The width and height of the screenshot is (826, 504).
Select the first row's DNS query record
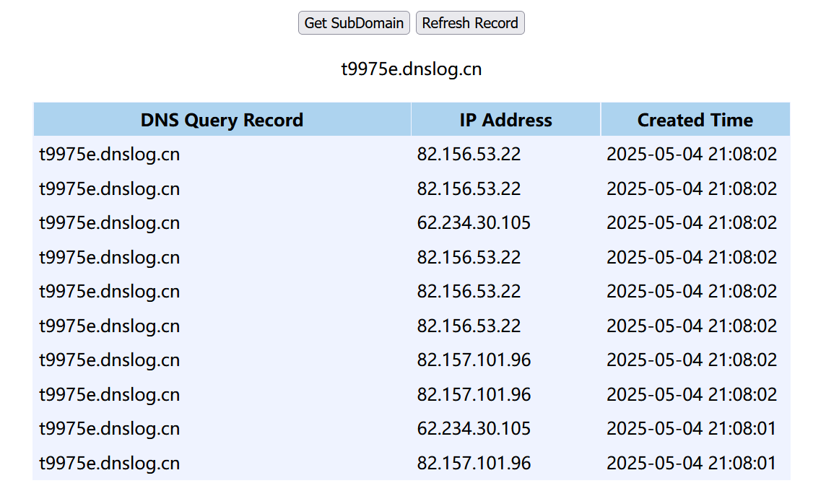[110, 155]
